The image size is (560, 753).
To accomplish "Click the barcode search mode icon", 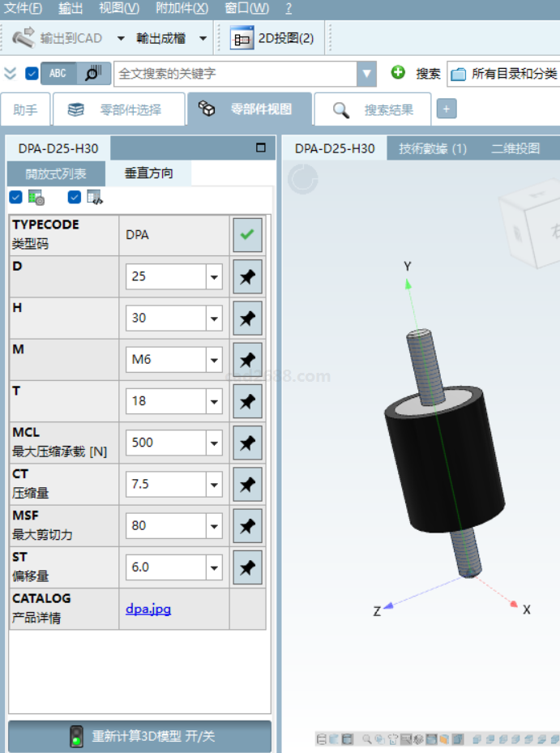I will click(93, 73).
